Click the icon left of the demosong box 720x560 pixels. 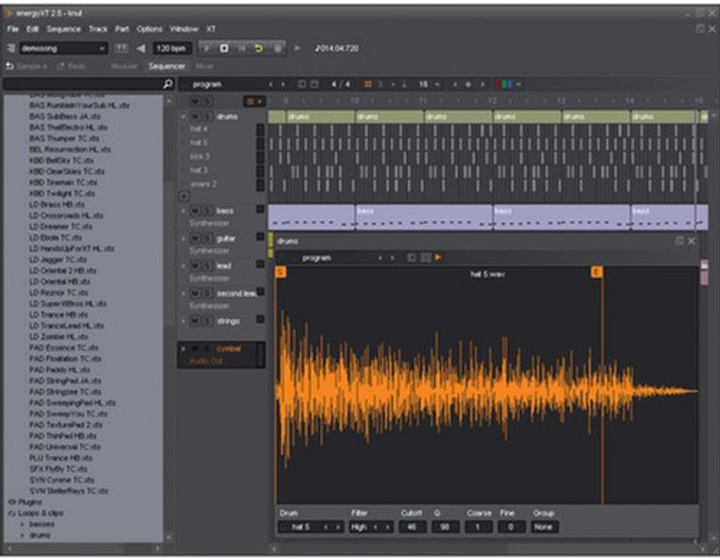coord(11,48)
